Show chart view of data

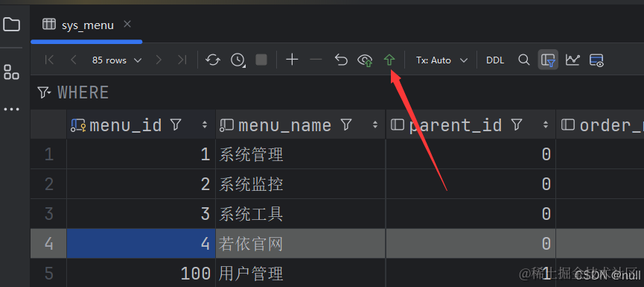click(572, 60)
